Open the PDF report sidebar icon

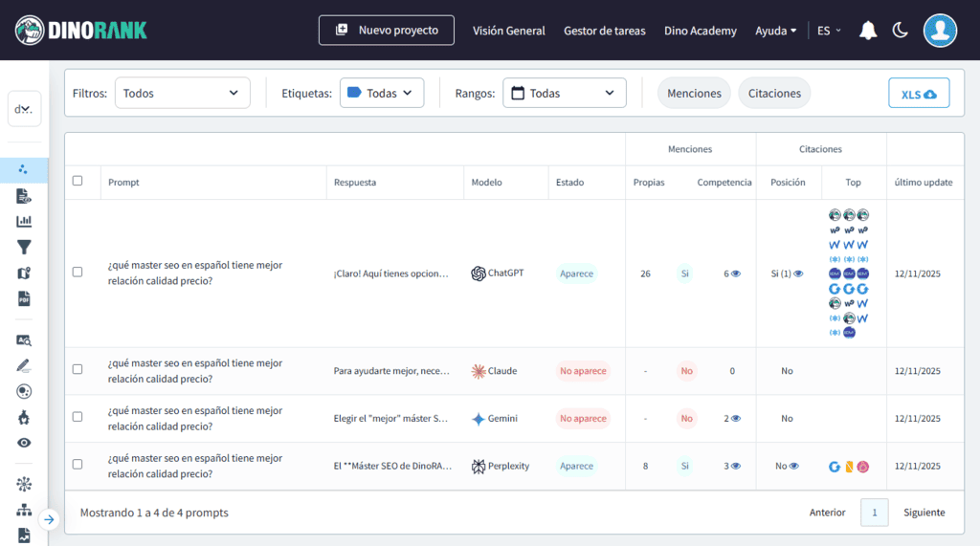24,298
